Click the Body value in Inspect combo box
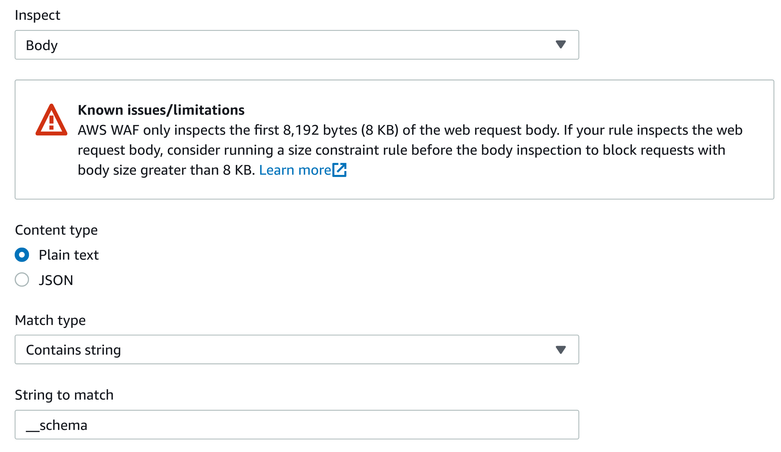The height and width of the screenshot is (452, 781). [x=42, y=45]
